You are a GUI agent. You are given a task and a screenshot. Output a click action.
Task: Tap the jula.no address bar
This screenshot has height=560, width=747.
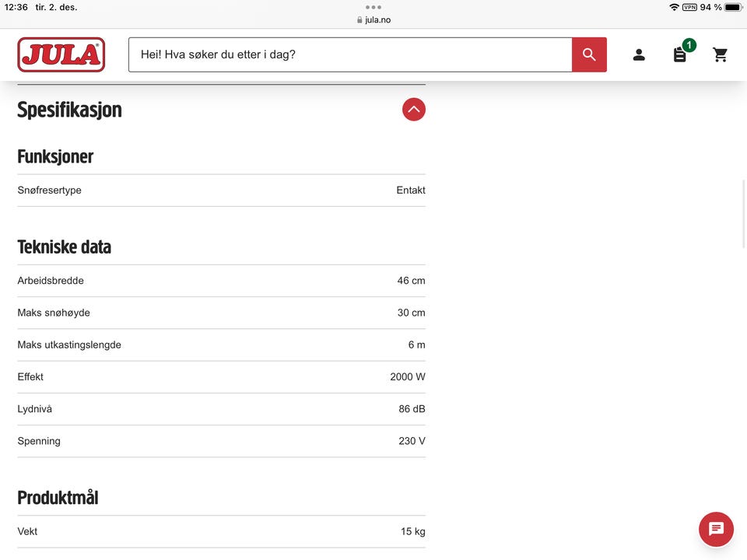pyautogui.click(x=373, y=20)
